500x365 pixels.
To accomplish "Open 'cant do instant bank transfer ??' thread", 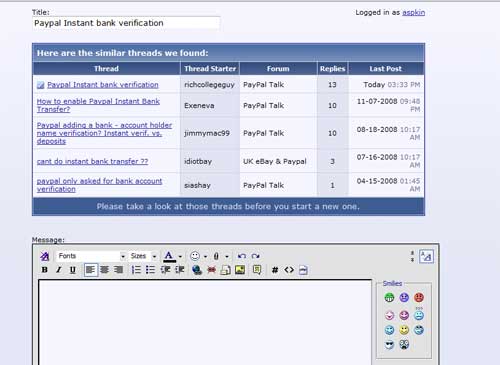I will (92, 161).
